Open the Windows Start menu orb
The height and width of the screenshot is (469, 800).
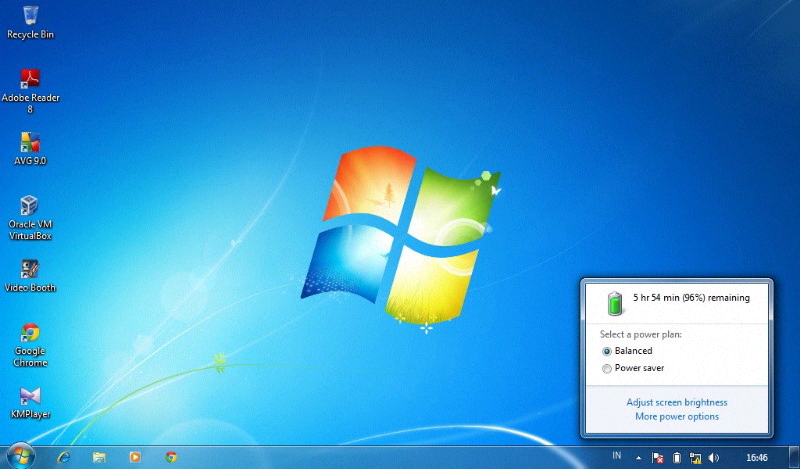(x=20, y=456)
